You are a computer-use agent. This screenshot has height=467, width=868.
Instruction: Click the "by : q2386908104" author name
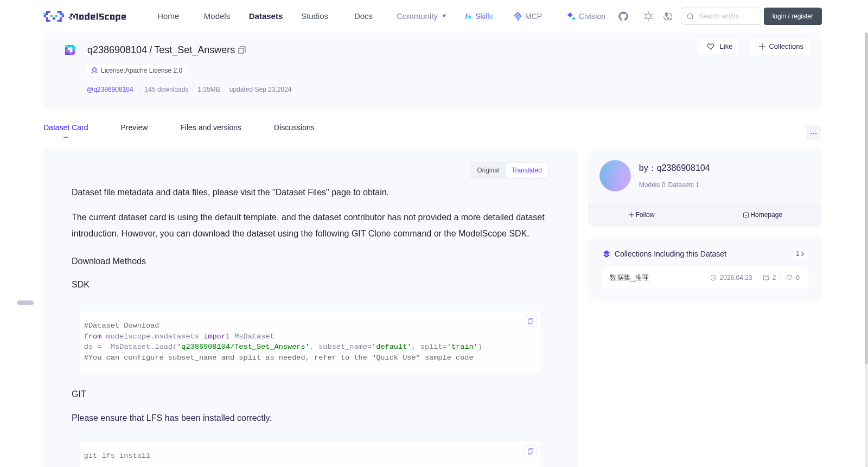tap(674, 168)
